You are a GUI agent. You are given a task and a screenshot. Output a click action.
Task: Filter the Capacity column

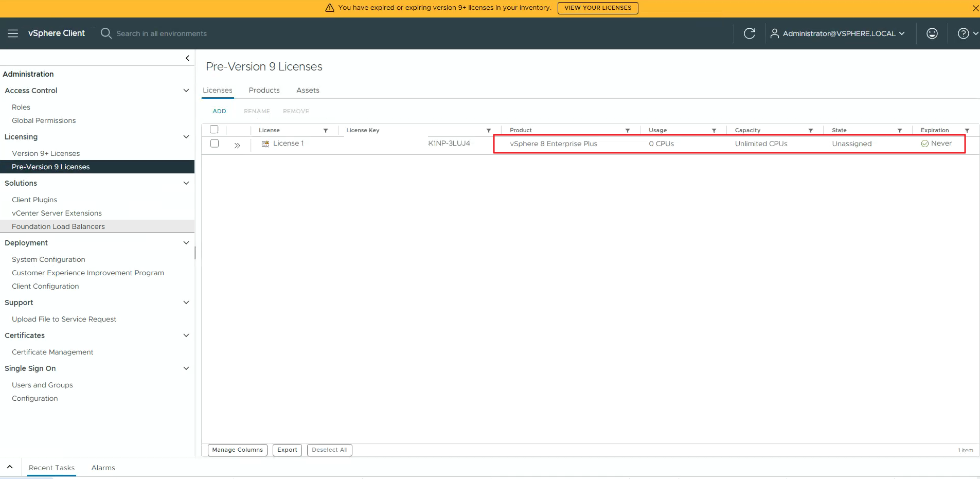point(811,131)
